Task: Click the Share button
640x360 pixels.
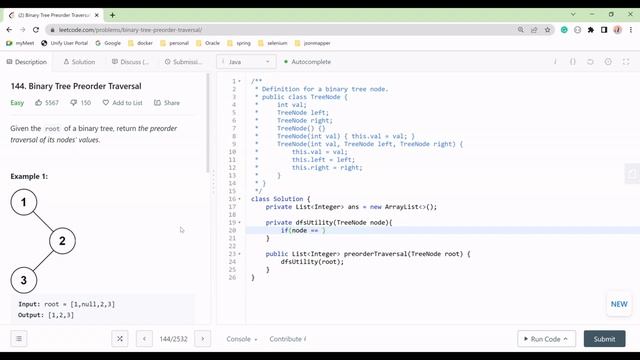Action: pyautogui.click(x=167, y=103)
